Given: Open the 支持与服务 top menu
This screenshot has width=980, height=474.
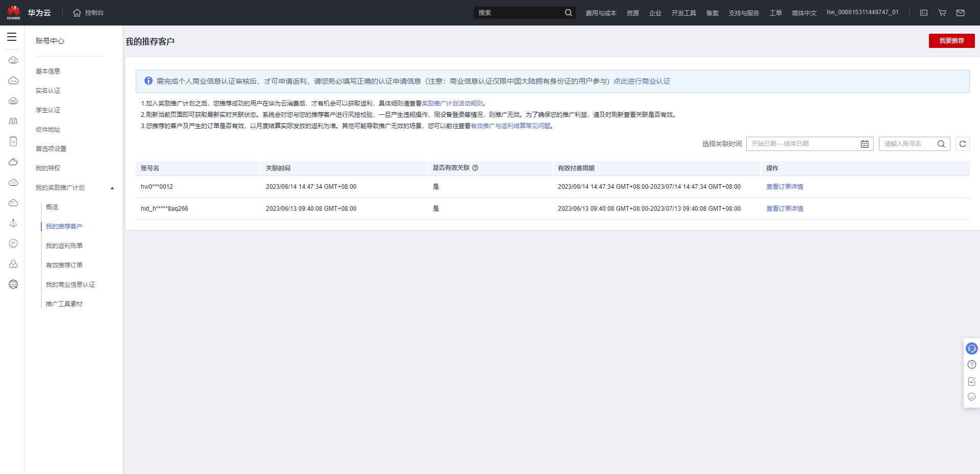Looking at the screenshot, I should (744, 13).
